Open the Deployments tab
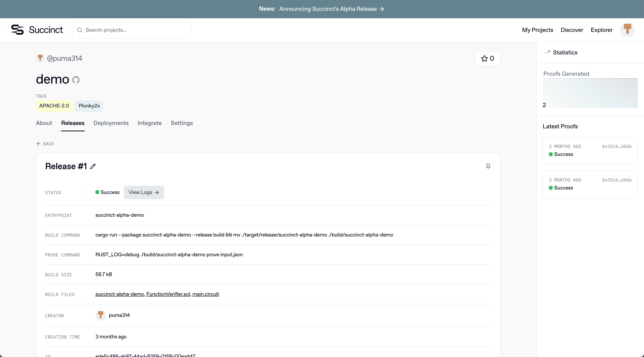The width and height of the screenshot is (644, 357). pyautogui.click(x=111, y=123)
